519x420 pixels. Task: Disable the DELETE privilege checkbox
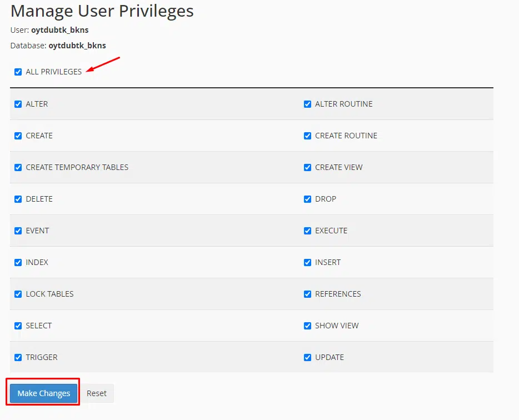(x=18, y=199)
